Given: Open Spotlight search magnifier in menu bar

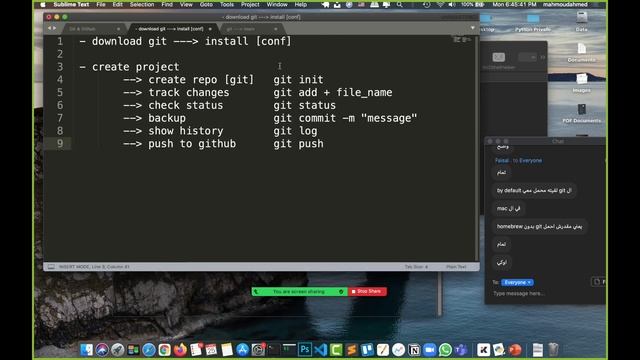Looking at the screenshot, I should click(400, 4).
